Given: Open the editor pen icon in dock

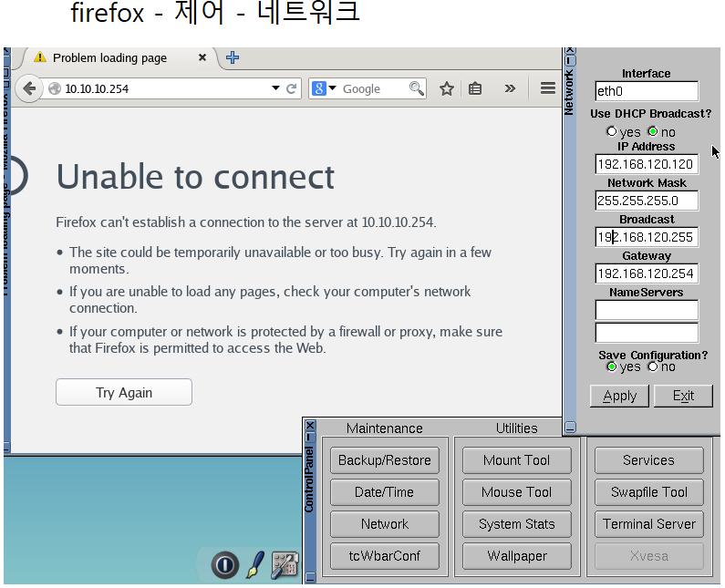Looking at the screenshot, I should coord(255,564).
